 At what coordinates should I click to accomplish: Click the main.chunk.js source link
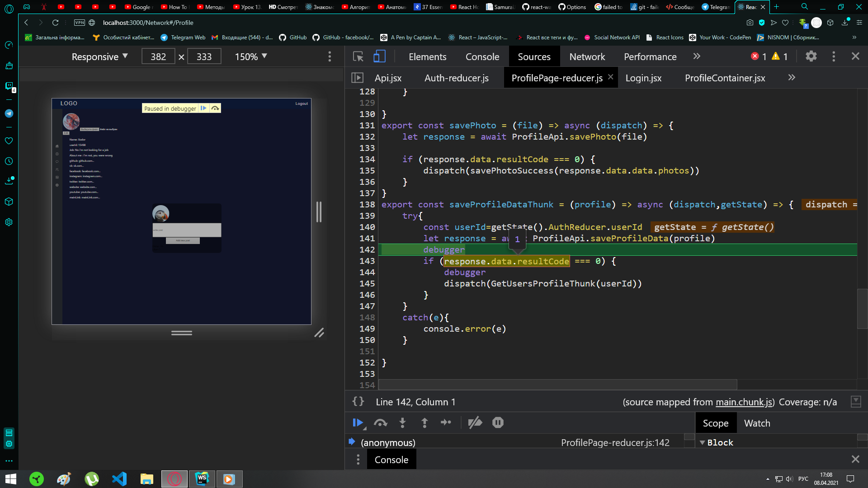[x=744, y=402]
